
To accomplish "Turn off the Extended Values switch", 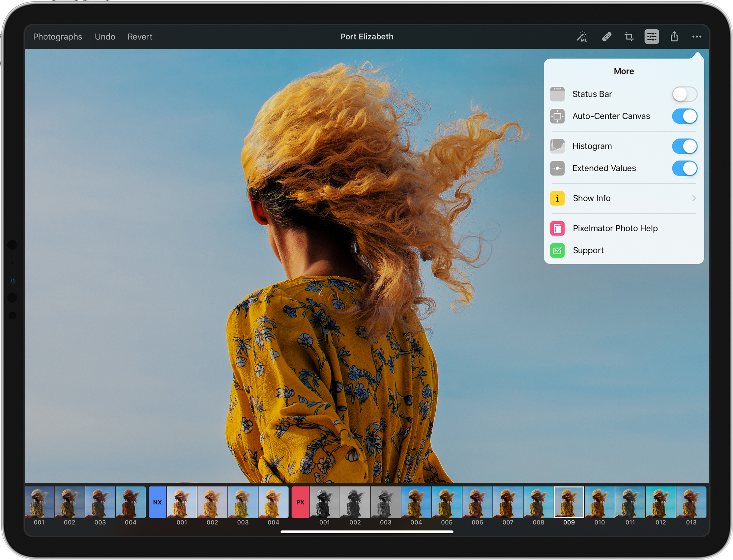I will point(685,168).
